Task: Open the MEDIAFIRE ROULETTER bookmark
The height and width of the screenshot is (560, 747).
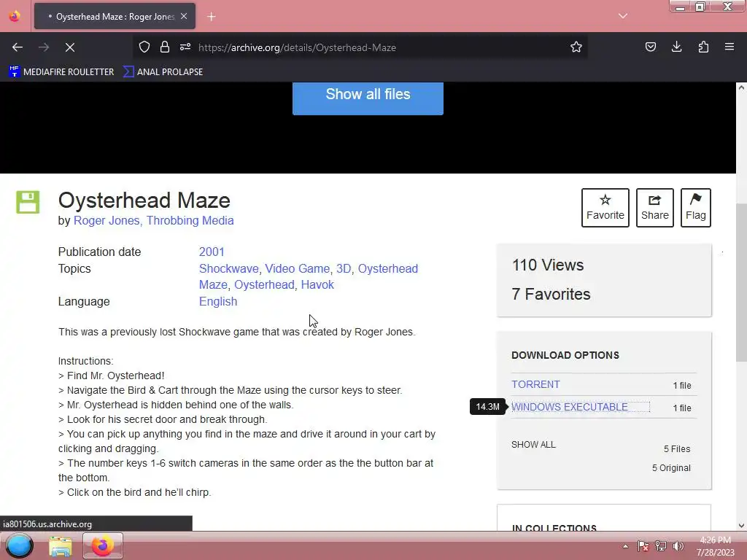Action: 61,72
